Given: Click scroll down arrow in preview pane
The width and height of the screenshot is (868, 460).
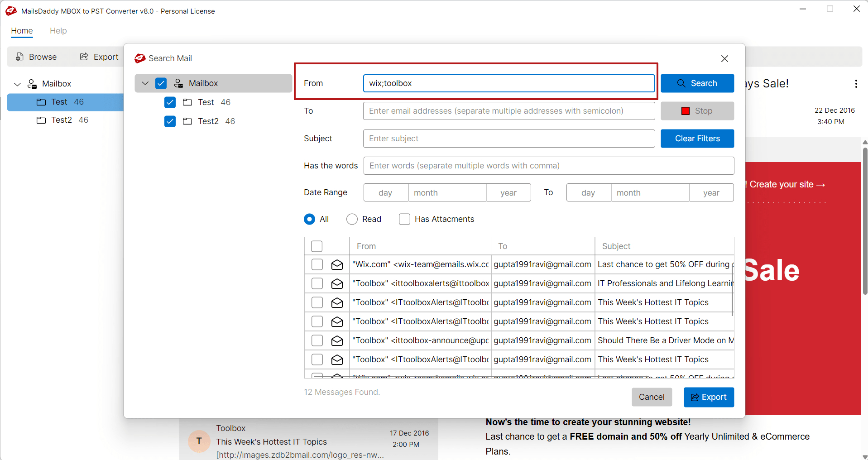Looking at the screenshot, I should 865,456.
